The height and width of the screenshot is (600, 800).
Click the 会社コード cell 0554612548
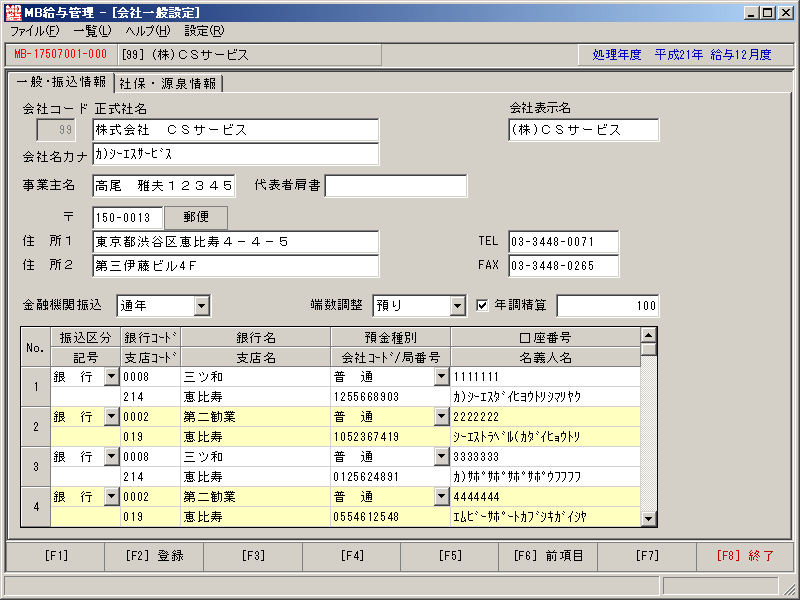pos(391,517)
